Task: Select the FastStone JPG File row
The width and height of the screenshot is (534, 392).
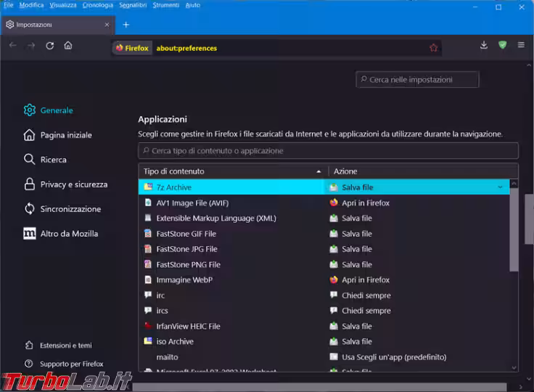Action: [x=324, y=249]
